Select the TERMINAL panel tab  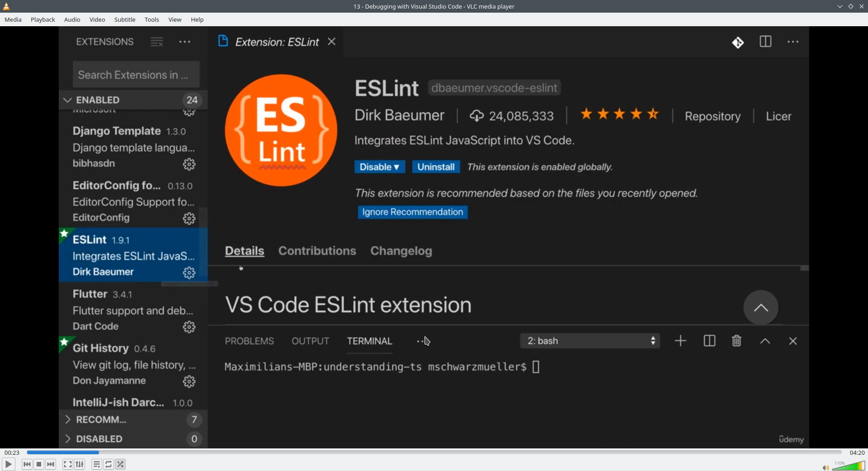coord(370,341)
